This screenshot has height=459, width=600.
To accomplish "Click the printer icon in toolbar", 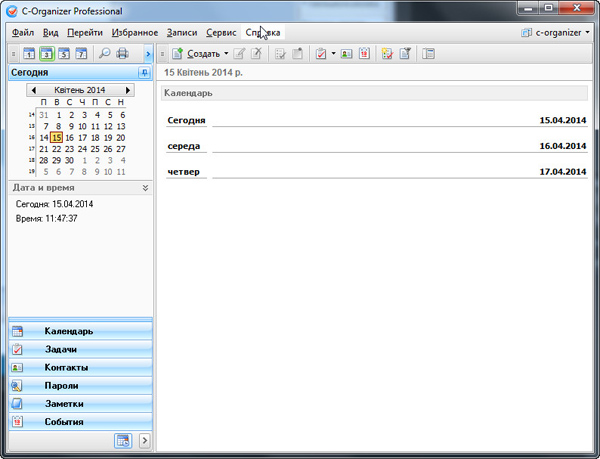I will pyautogui.click(x=123, y=53).
